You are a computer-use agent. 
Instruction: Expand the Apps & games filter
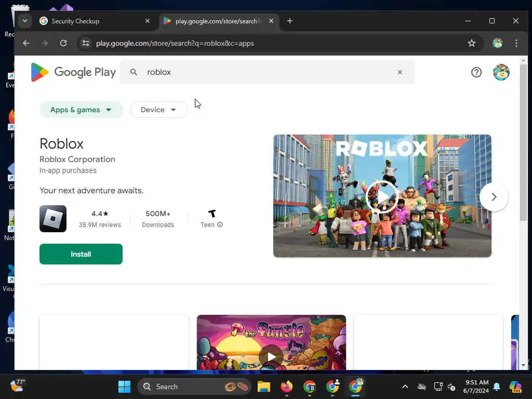pos(81,110)
